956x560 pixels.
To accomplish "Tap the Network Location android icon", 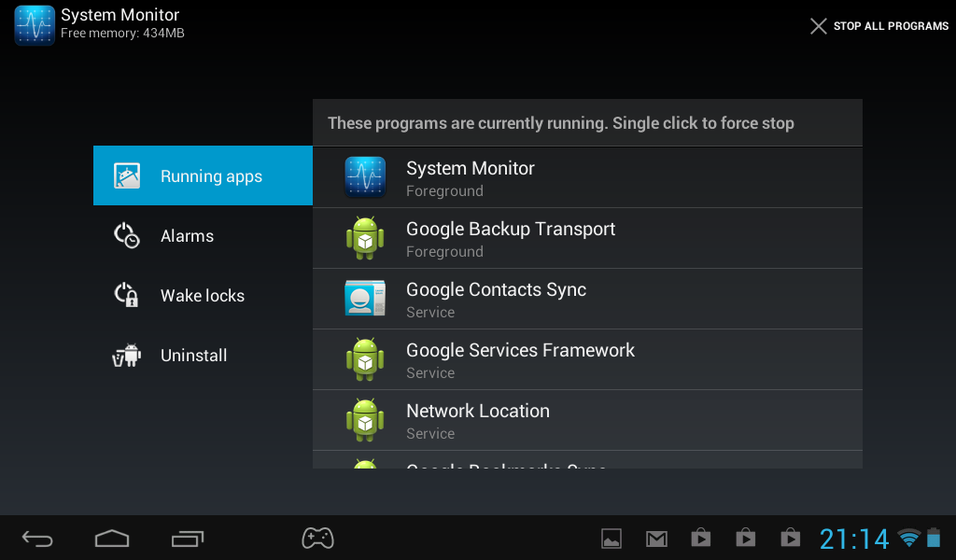I will [365, 420].
